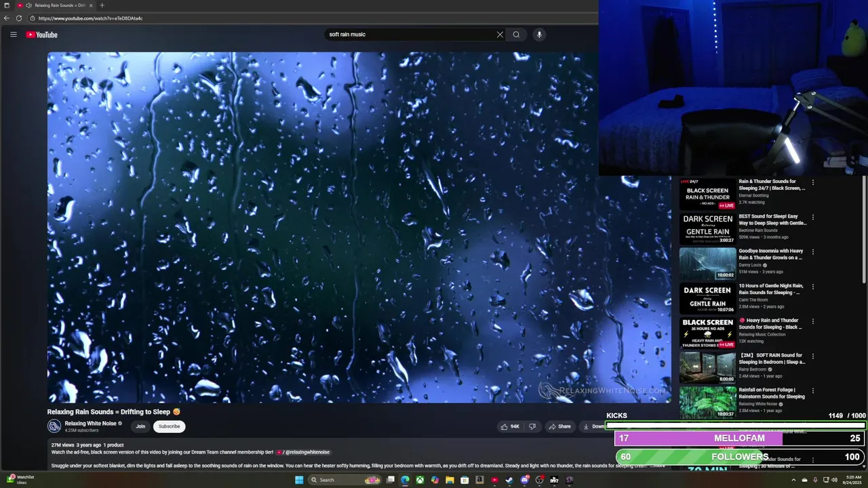Join the Relaxing White Noise channel membership

tap(140, 426)
